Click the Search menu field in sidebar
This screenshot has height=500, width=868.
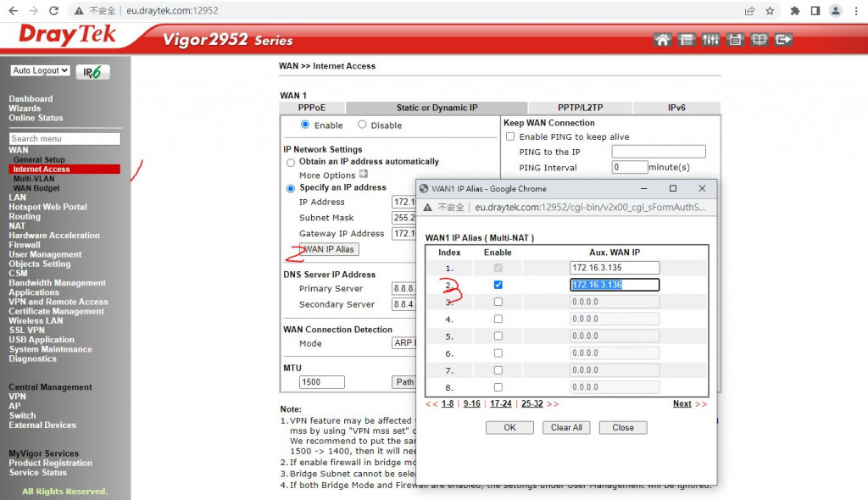[x=64, y=138]
